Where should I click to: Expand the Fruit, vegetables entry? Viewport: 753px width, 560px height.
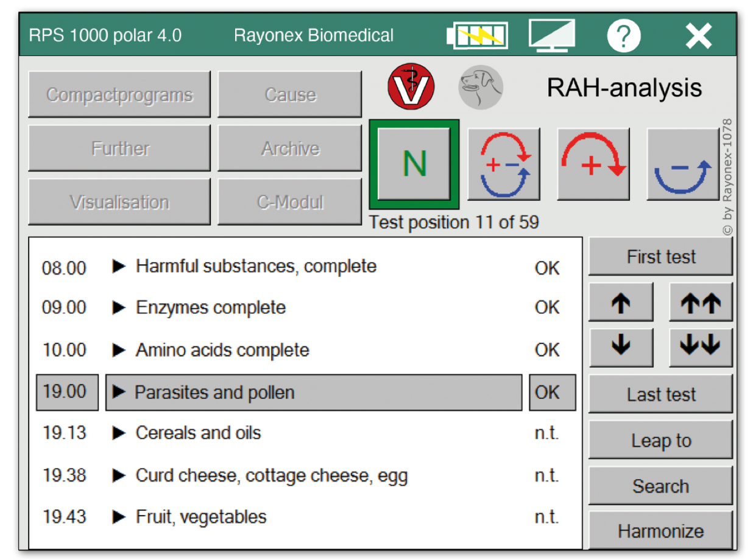pos(119,517)
